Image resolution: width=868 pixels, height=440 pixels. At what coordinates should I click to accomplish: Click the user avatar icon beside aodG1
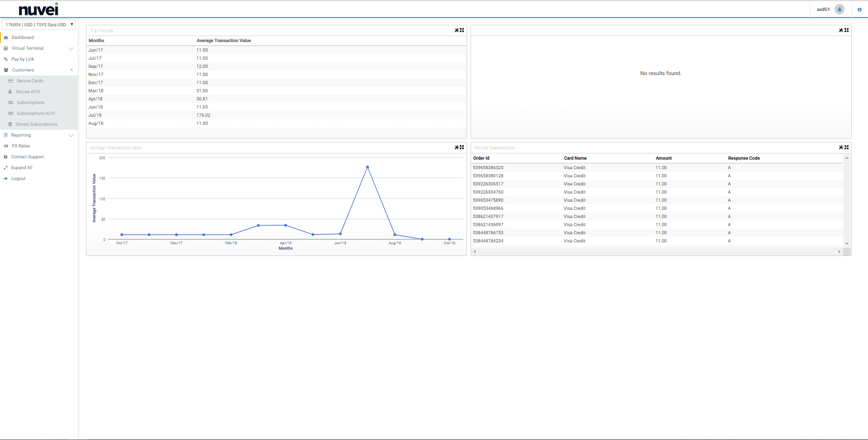tap(840, 9)
